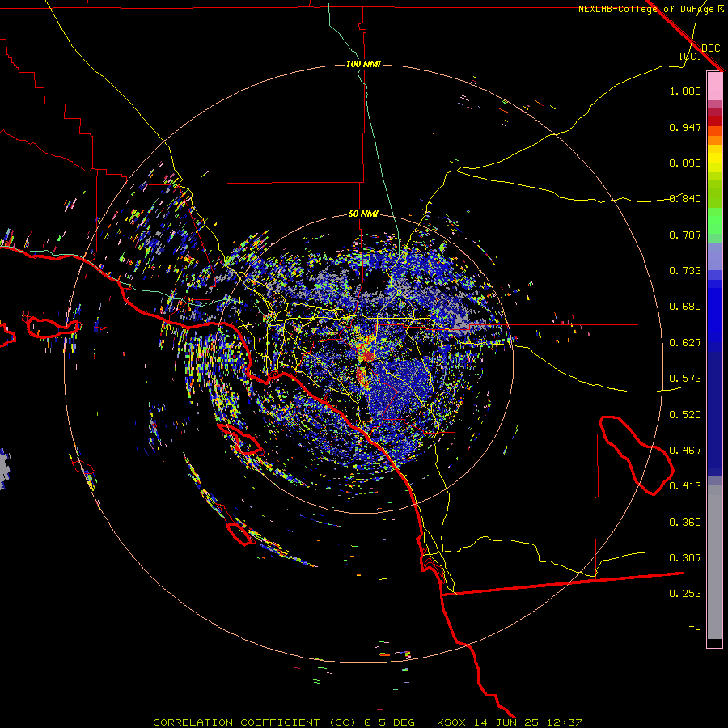Click the dark red cluster at the radar center
Screen dimensions: 728x728
pos(367,356)
